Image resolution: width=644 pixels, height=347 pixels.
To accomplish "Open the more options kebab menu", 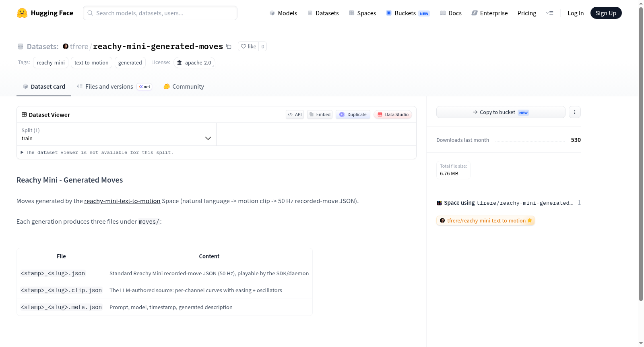I will 575,112.
